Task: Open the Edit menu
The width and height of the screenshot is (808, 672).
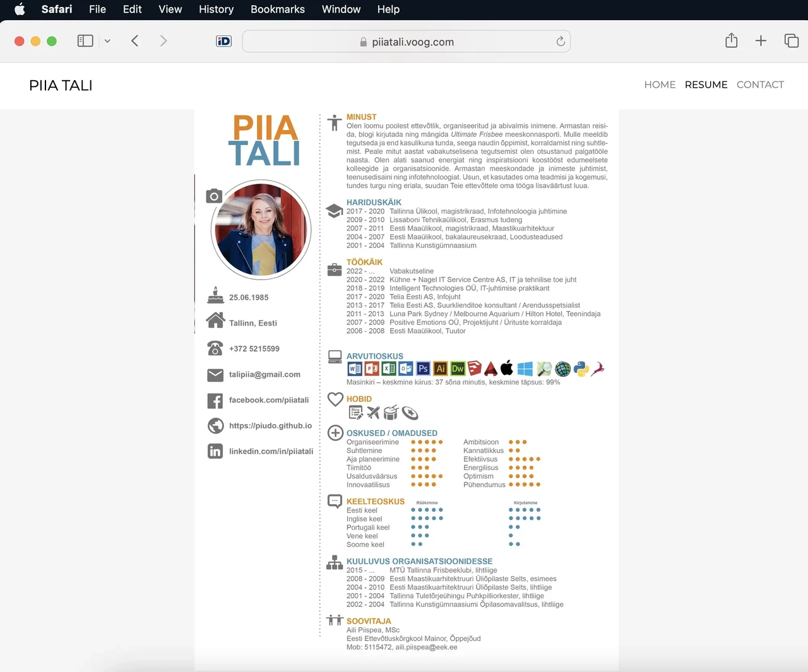Action: [x=132, y=9]
